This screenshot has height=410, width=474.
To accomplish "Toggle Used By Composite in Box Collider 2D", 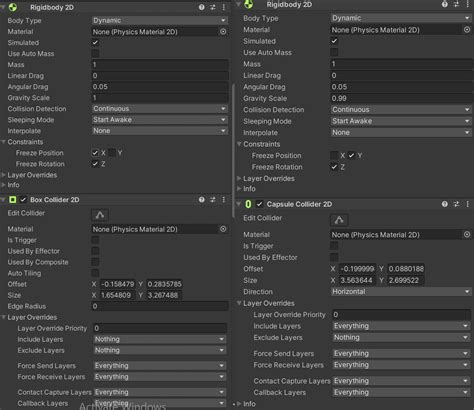I will 95,262.
